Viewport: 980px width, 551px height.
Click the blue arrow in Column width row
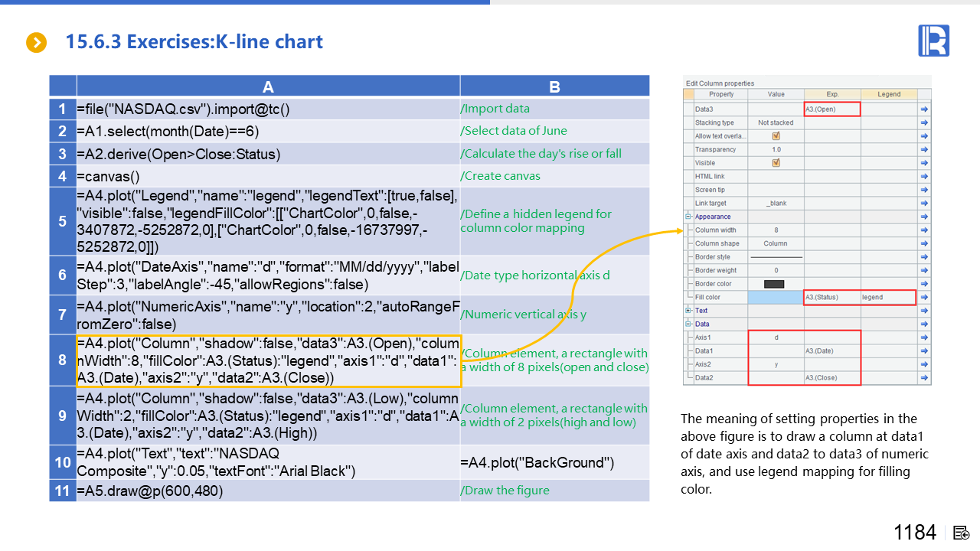[924, 230]
